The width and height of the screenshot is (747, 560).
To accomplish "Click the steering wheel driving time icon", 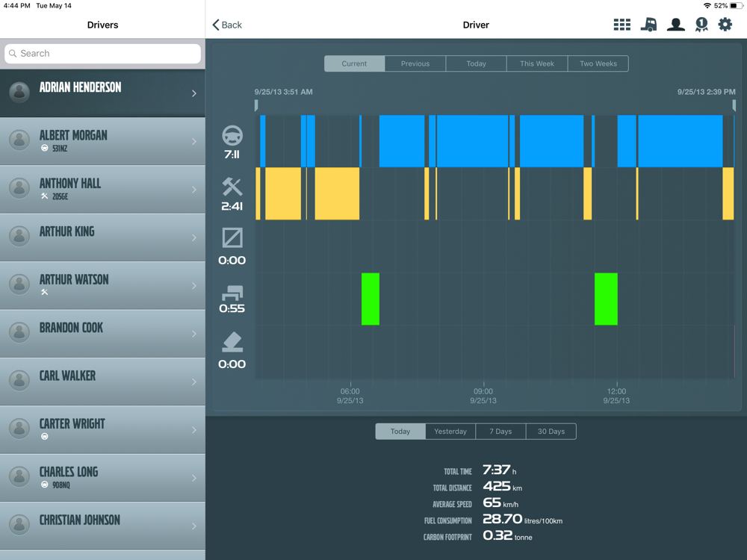I will (x=232, y=137).
